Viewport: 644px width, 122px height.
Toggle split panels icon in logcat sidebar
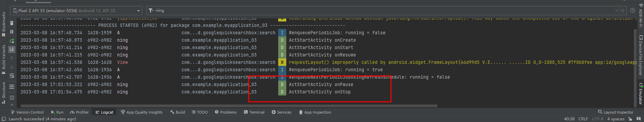(12, 97)
